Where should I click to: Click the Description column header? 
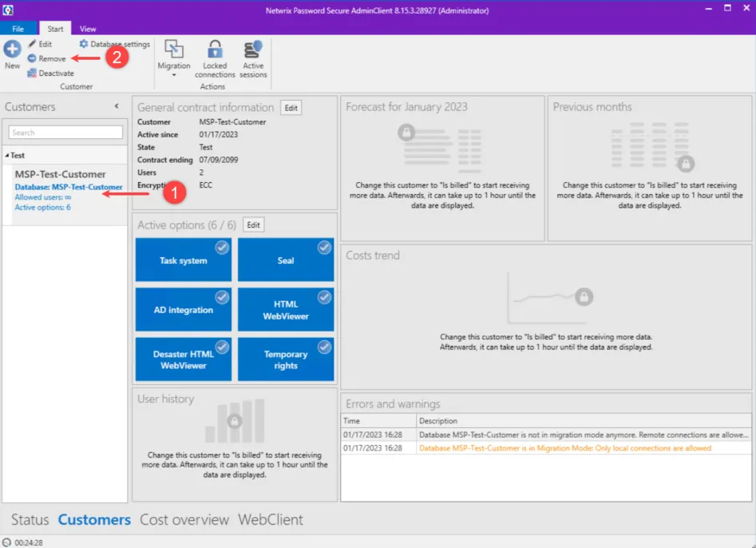[584, 421]
